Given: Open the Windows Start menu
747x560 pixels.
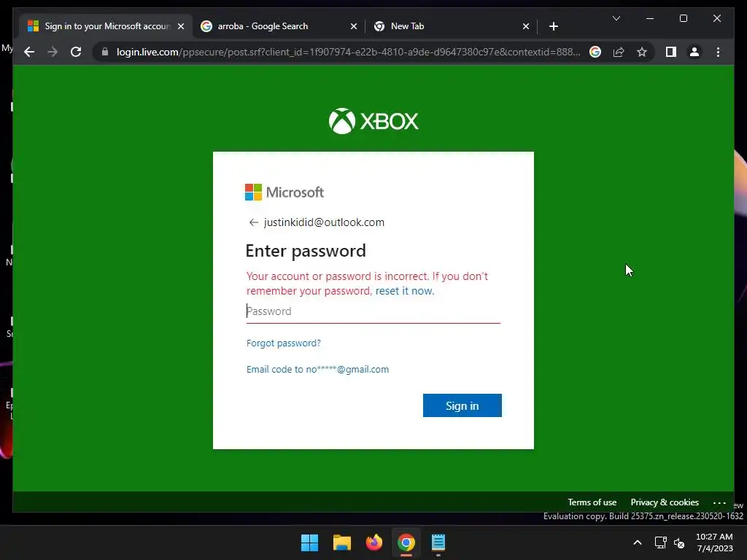Looking at the screenshot, I should (309, 542).
